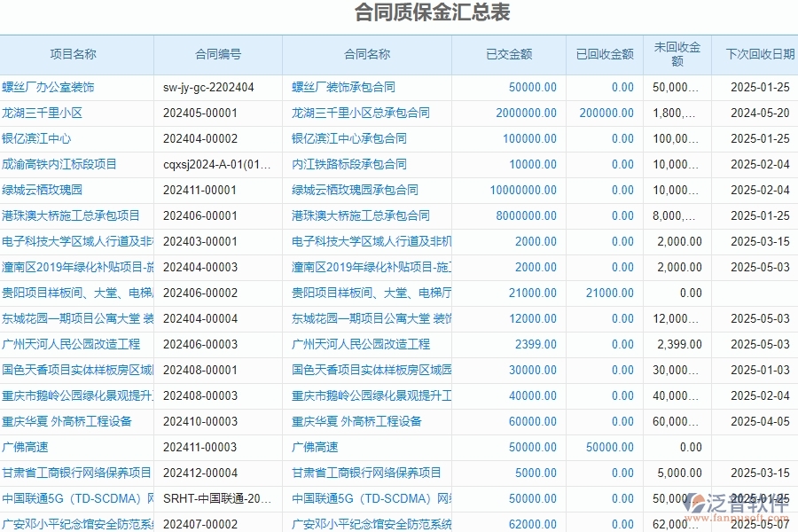Open the 内江铁路标段承包合同 link
The width and height of the screenshot is (798, 532).
coord(350,164)
